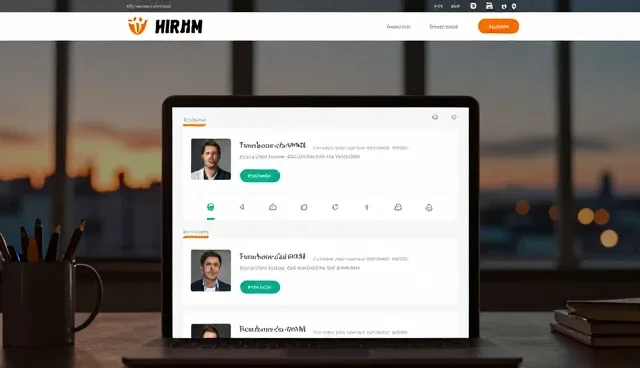640x368 pixels.
Task: Click the C-shaped icon in profile icon row
Action: 335,207
